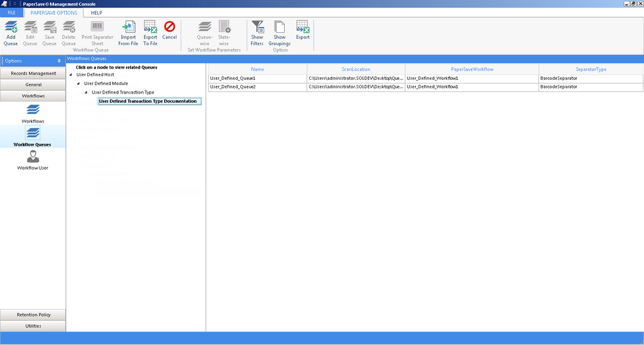Screen dimensions: 644x345
Task: Click BarcodeSeparator in the Queue1 row
Action: pyautogui.click(x=591, y=78)
